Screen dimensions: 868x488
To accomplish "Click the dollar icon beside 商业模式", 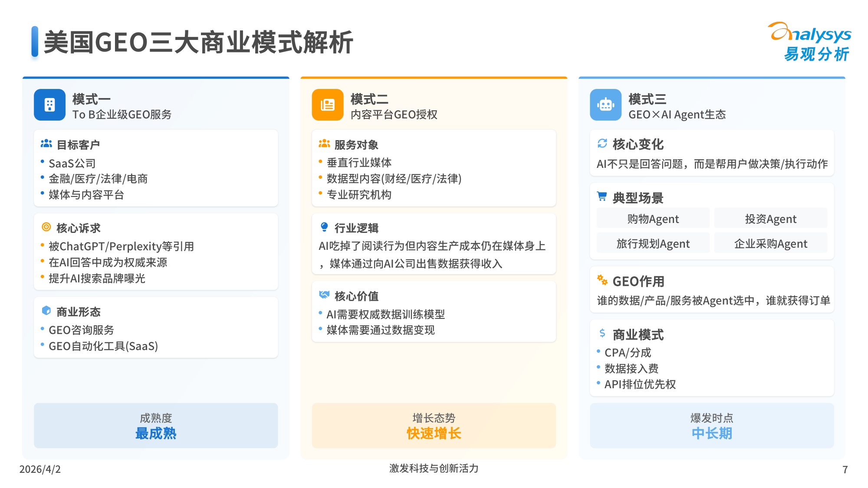I will click(602, 333).
